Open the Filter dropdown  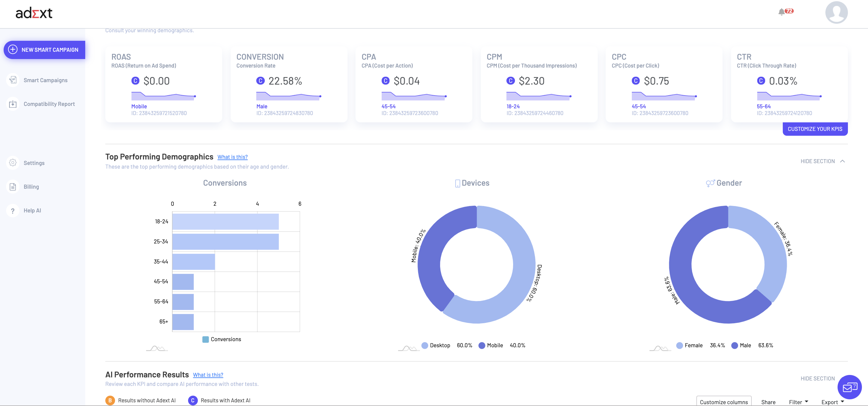point(798,402)
